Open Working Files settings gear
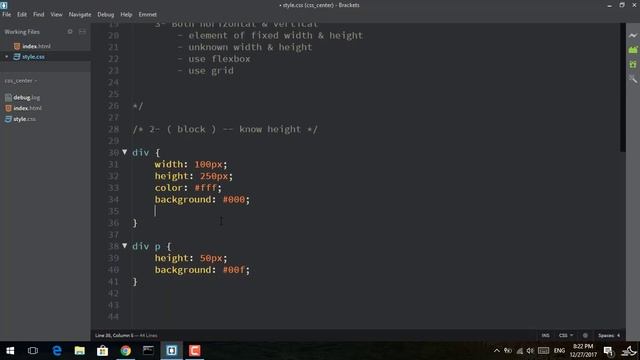The image size is (640, 360). (x=70, y=31)
